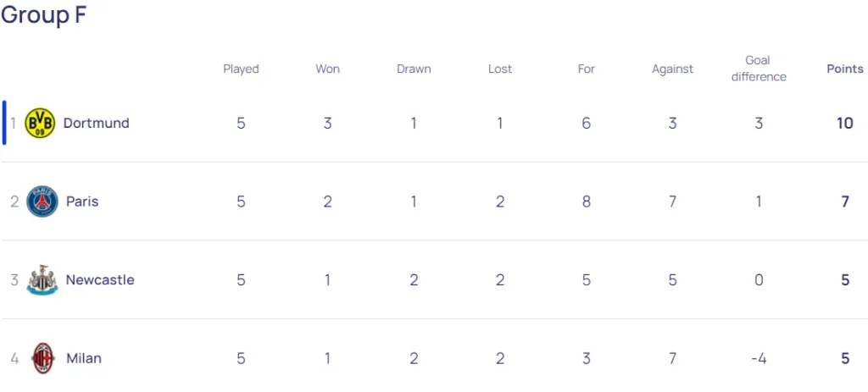Click the For column header
Viewport: 868px width, 392px height.
[587, 69]
